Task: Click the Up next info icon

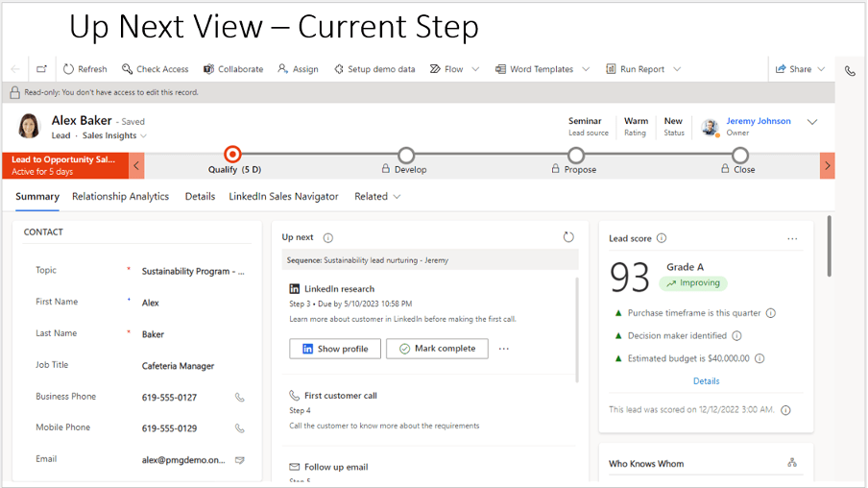Action: click(328, 237)
